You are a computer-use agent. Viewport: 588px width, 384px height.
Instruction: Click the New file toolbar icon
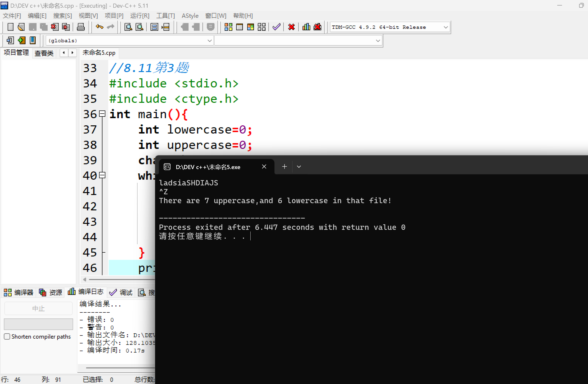[x=10, y=27]
